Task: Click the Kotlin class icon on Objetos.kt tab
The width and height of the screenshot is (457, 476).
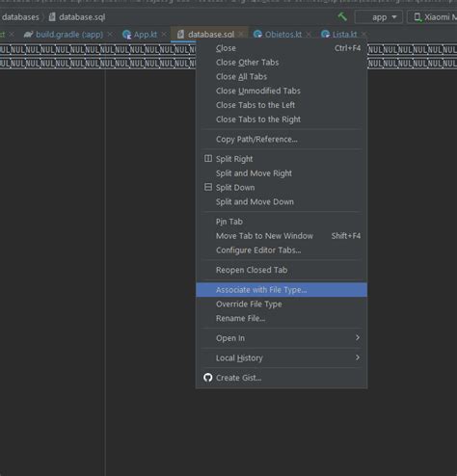Action: point(257,34)
